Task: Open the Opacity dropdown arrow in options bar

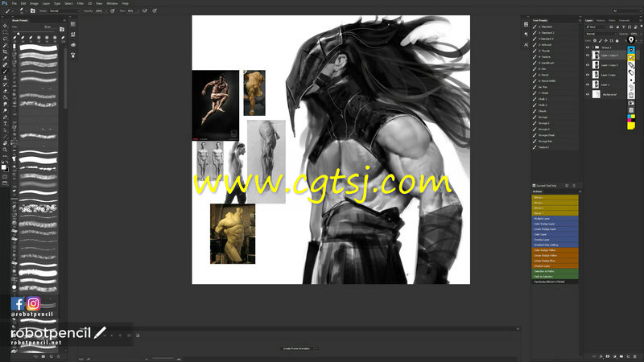Action: tap(106, 10)
